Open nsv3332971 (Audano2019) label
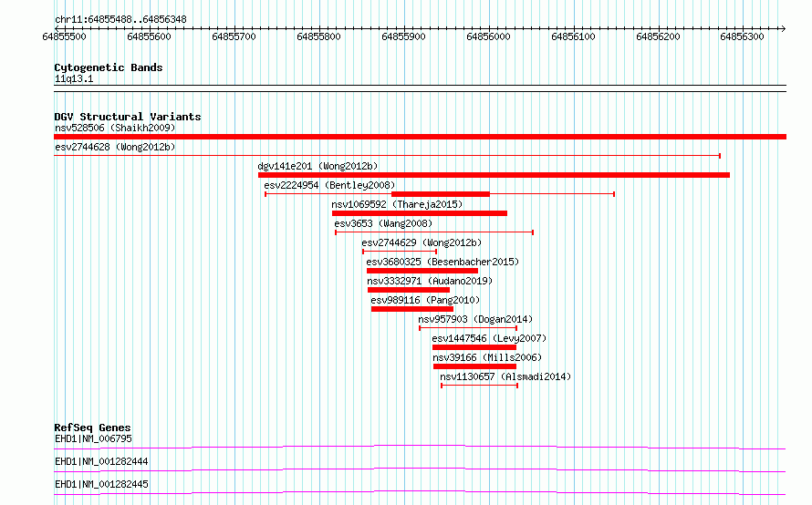The image size is (812, 505). [x=430, y=281]
